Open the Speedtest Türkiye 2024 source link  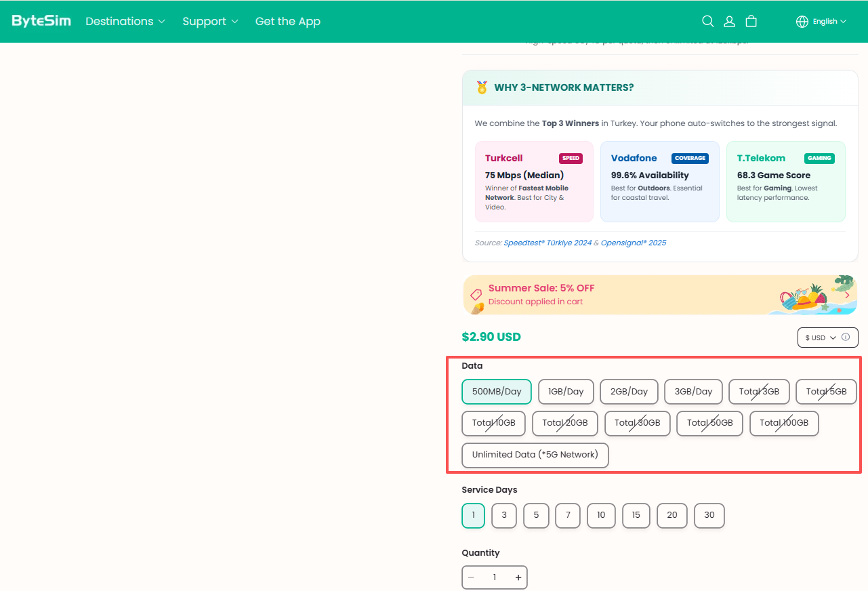coord(547,243)
